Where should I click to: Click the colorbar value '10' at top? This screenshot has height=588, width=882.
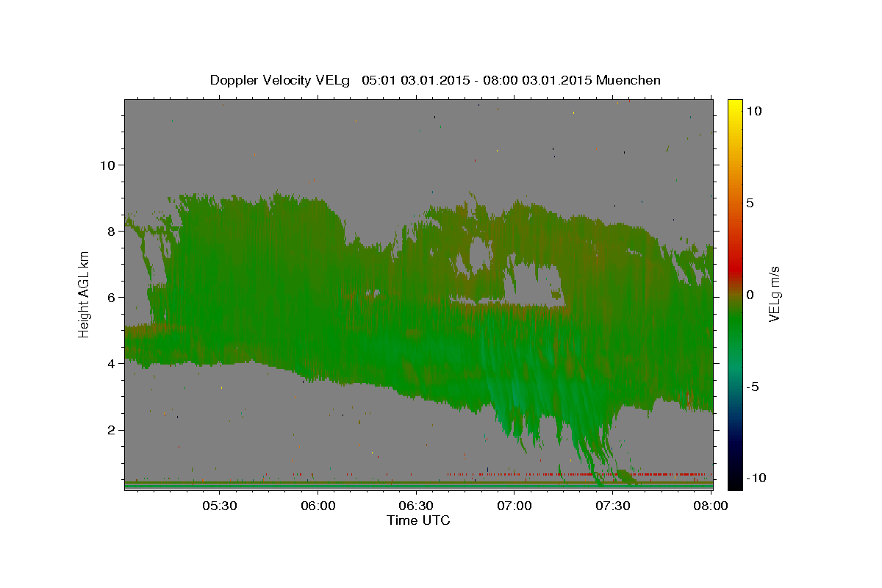[x=753, y=110]
